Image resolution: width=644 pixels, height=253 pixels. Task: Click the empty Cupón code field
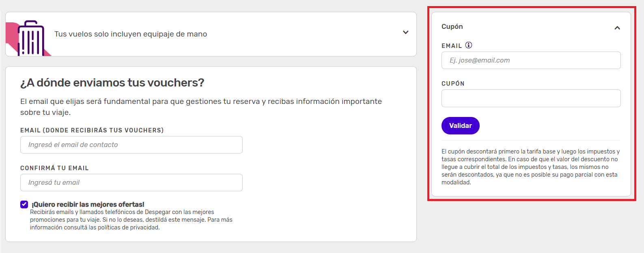pos(531,98)
